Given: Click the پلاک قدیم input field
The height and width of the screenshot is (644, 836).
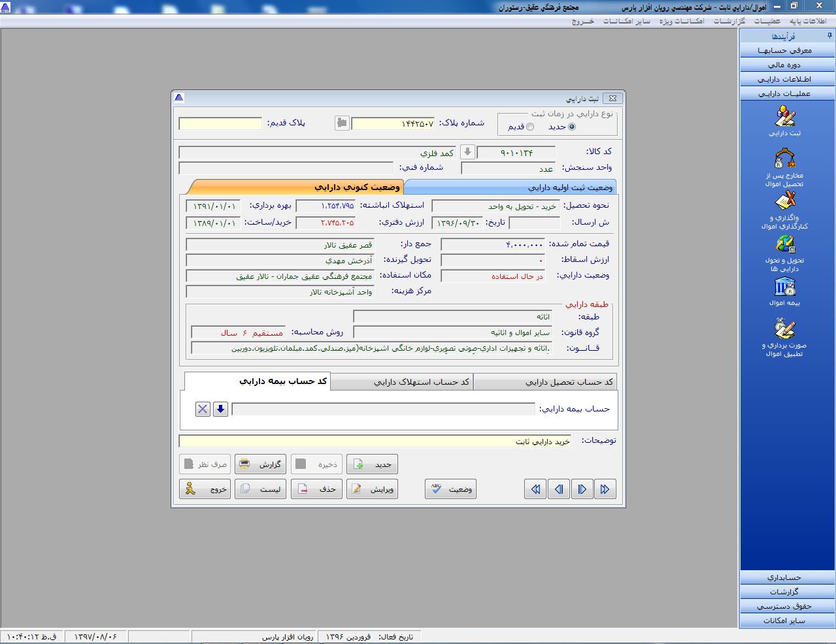Looking at the screenshot, I should [220, 123].
